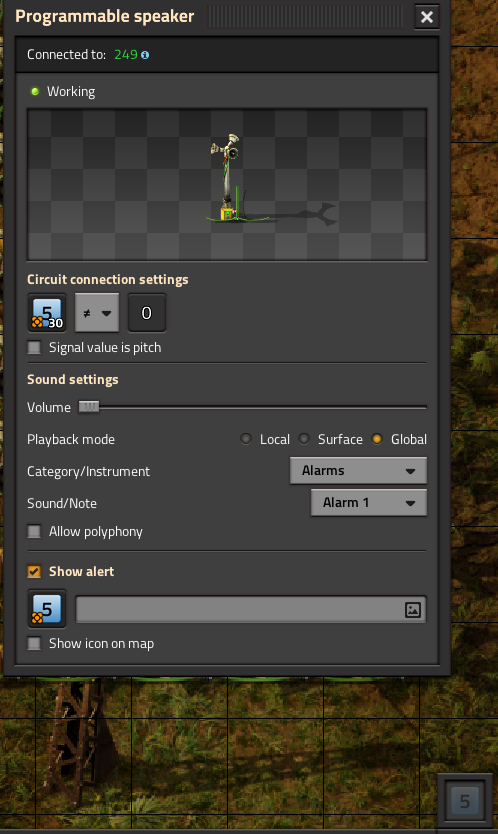
Task: Open the circuit condition signal slot
Action: (x=47, y=313)
